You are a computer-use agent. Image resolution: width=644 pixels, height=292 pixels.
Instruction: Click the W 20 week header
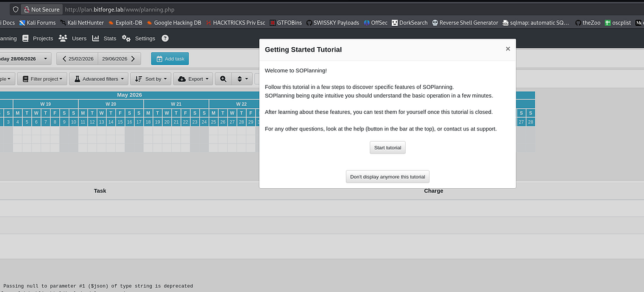click(111, 104)
